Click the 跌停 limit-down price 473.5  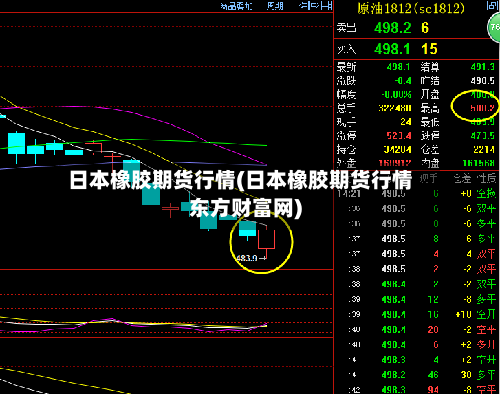tap(483, 135)
